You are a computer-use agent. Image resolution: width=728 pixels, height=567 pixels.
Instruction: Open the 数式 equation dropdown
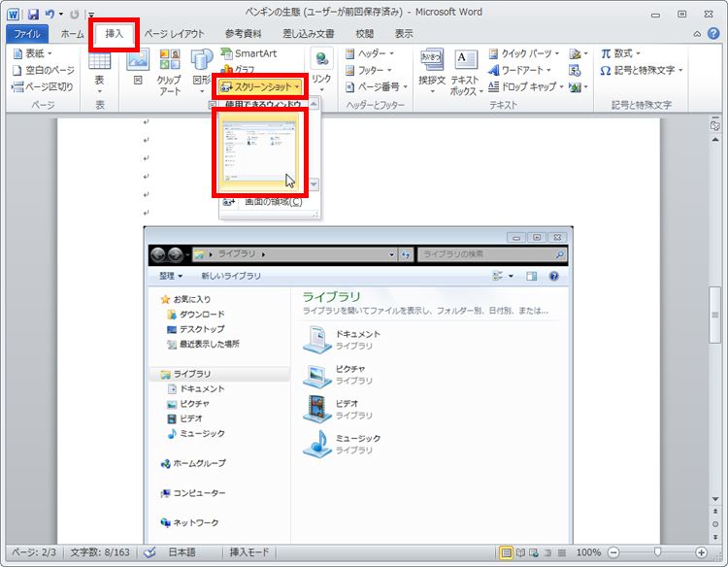point(620,53)
